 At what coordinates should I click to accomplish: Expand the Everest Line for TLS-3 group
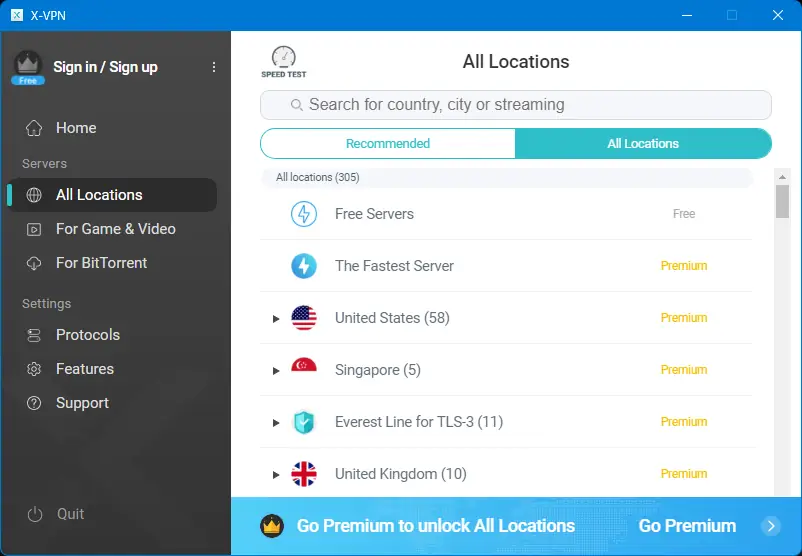coord(276,423)
